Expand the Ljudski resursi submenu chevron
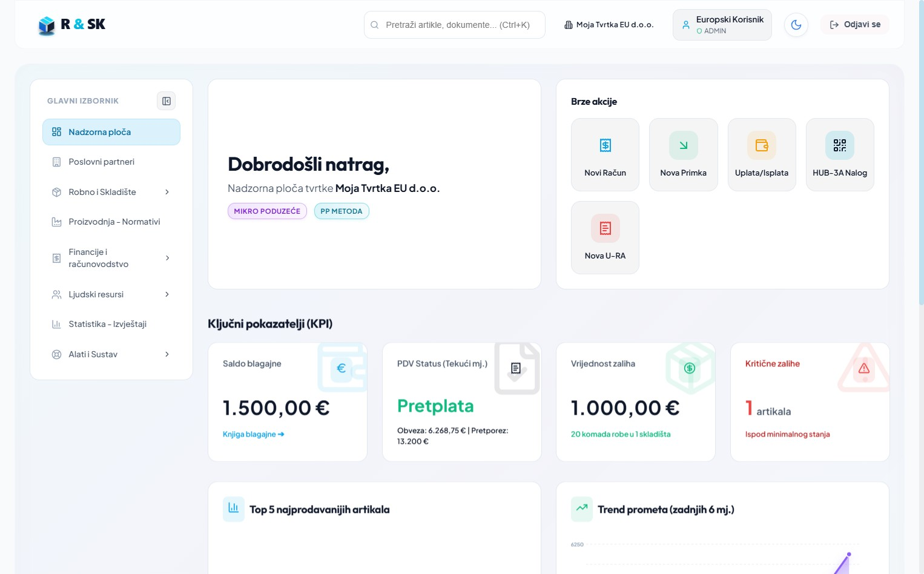 pos(167,294)
